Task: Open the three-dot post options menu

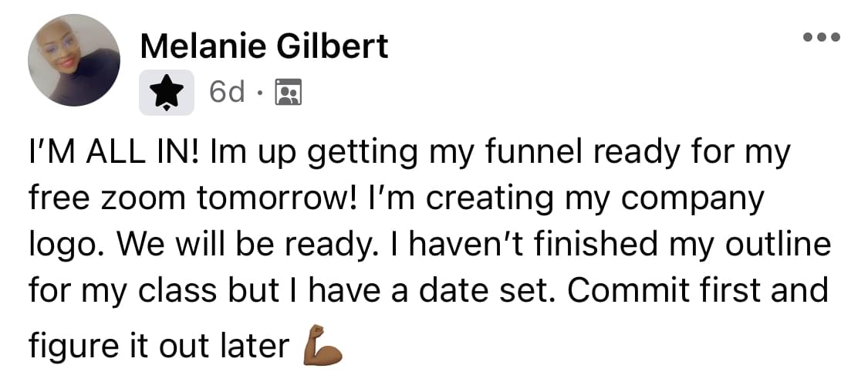Action: 822,38
